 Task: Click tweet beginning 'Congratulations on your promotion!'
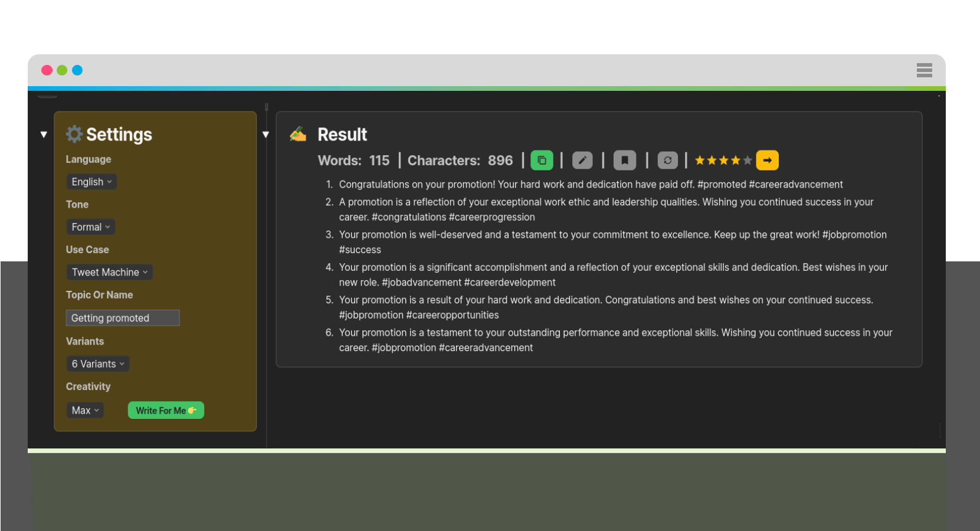pyautogui.click(x=591, y=185)
